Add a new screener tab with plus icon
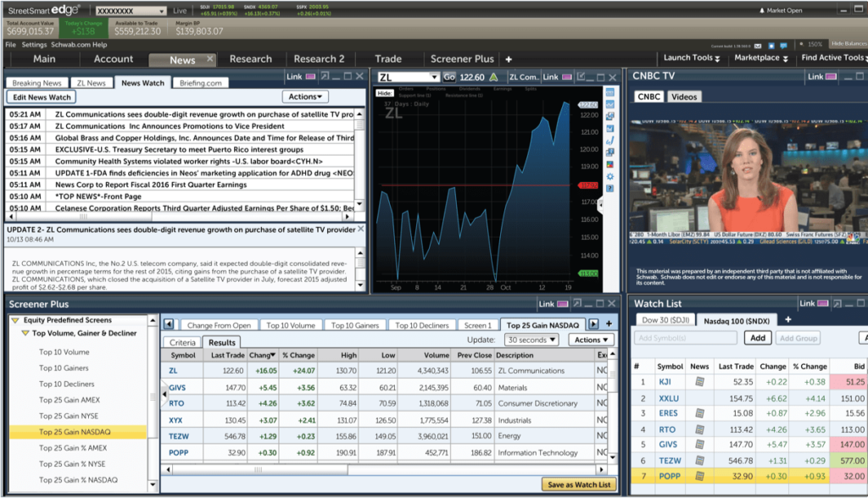The image size is (868, 498). point(609,324)
